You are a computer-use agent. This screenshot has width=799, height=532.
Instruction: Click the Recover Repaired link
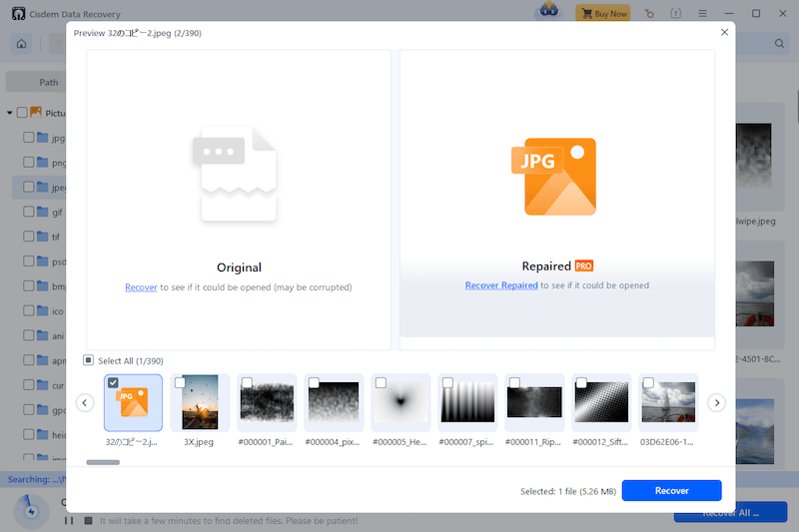[x=501, y=285]
